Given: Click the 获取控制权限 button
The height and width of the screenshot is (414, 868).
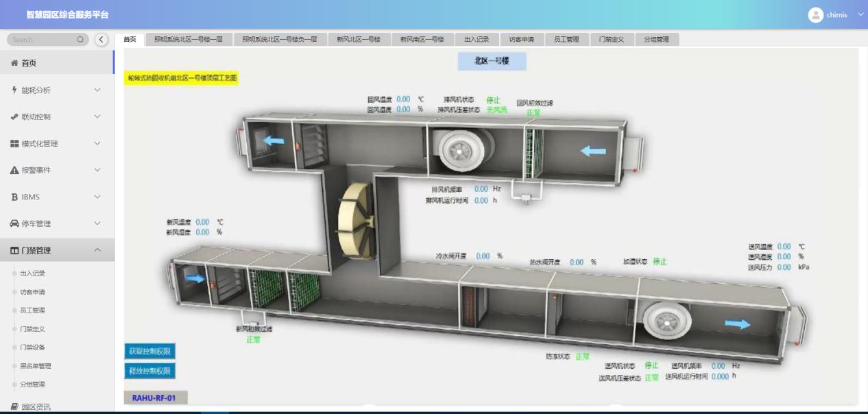Looking at the screenshot, I should pos(149,352).
